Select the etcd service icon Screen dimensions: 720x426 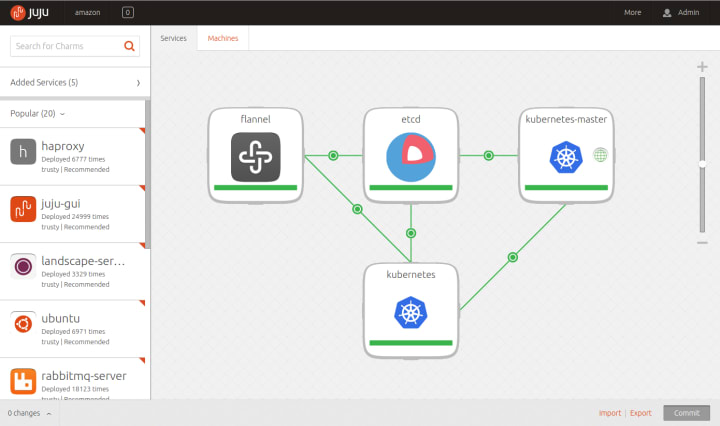(x=411, y=157)
